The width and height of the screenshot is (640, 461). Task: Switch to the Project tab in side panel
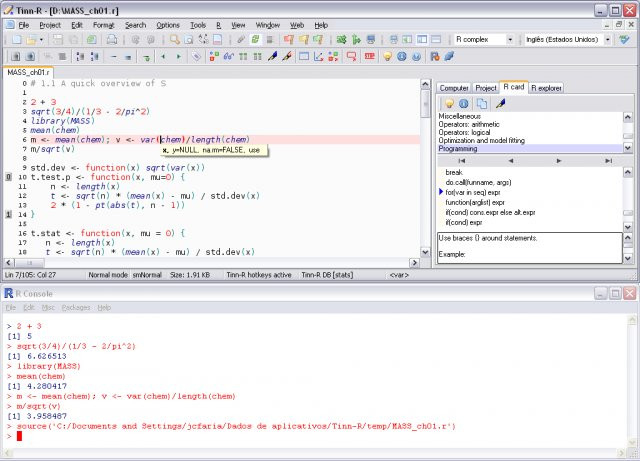tap(486, 88)
